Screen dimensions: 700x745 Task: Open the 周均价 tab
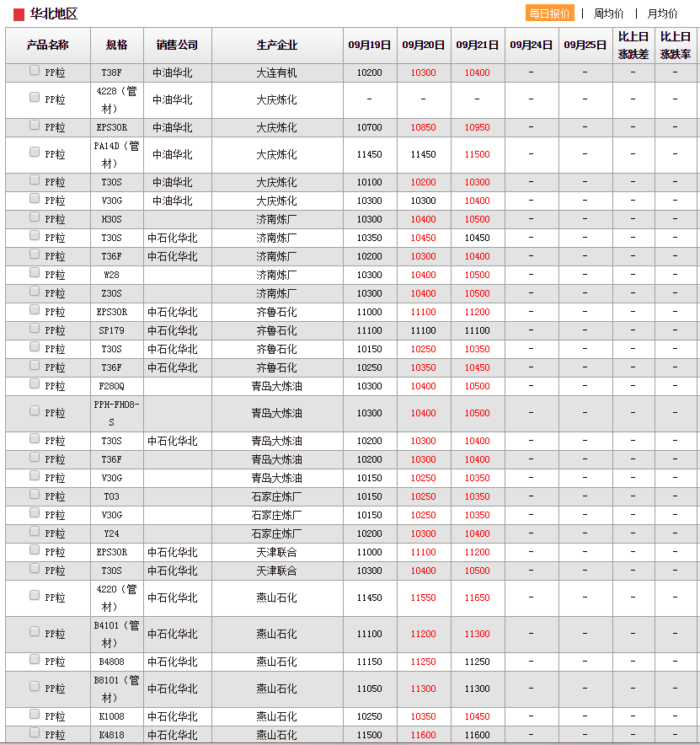coord(608,13)
